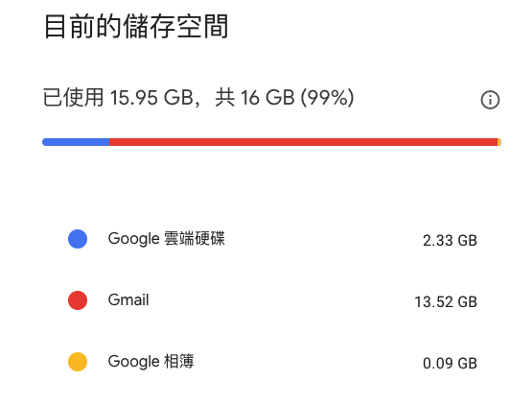Select the 2.33 GB usage value
Screen dimensions: 532x405
pos(450,241)
